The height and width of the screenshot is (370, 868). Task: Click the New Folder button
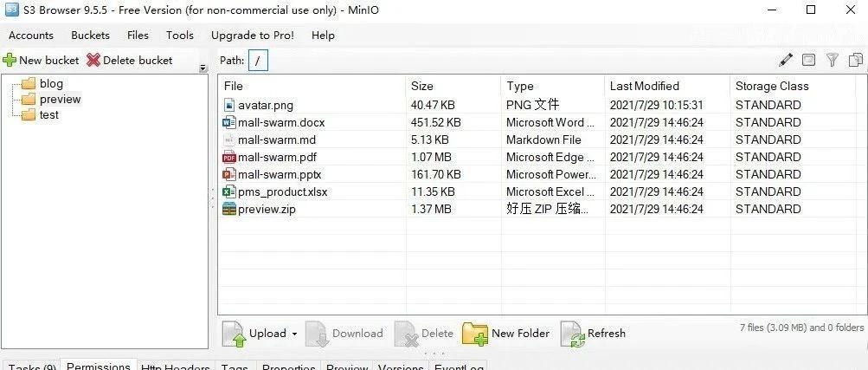506,334
